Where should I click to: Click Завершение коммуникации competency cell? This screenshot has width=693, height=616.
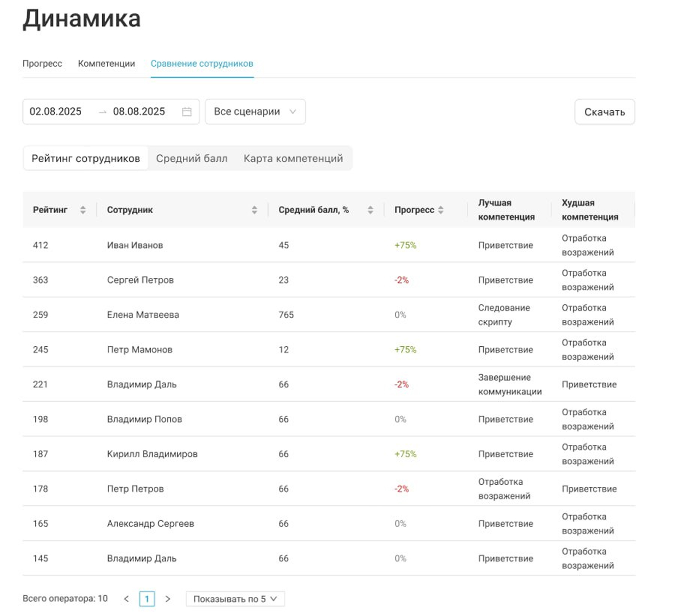coord(510,385)
